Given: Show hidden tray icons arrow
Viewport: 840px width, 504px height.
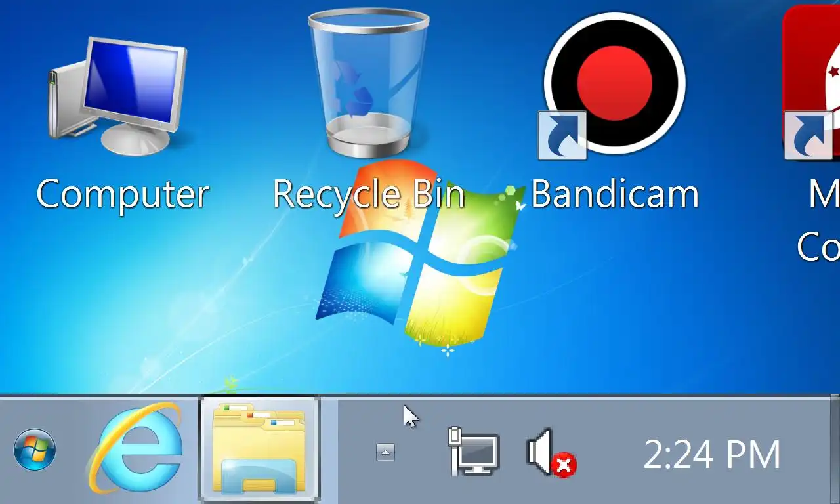Looking at the screenshot, I should (385, 451).
